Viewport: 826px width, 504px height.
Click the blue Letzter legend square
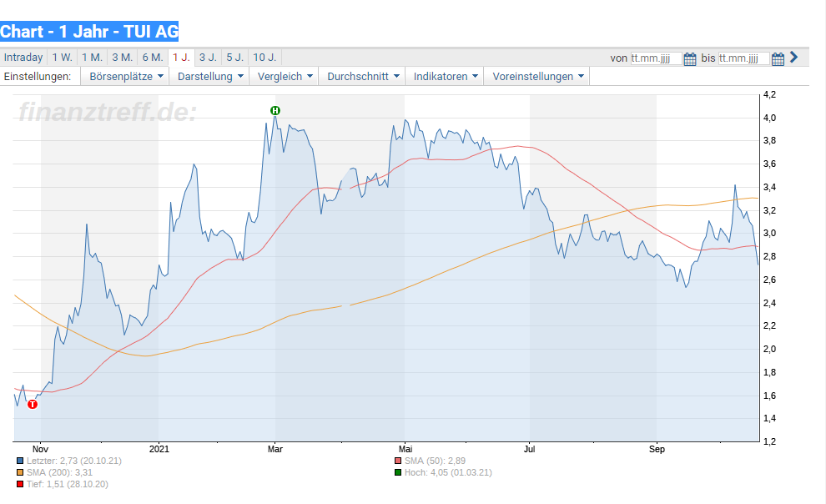pos(20,461)
